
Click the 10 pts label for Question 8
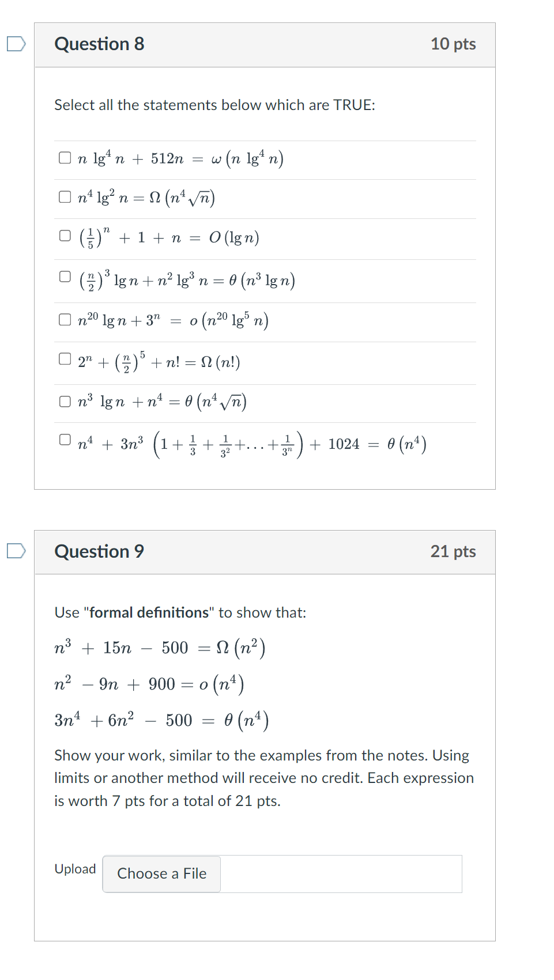454,44
